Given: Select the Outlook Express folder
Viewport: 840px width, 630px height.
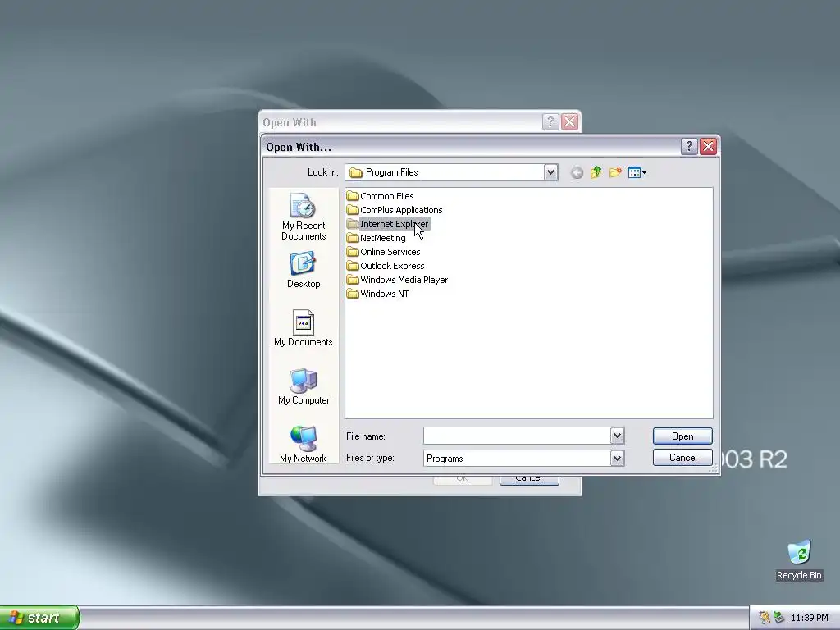Looking at the screenshot, I should 386,266.
